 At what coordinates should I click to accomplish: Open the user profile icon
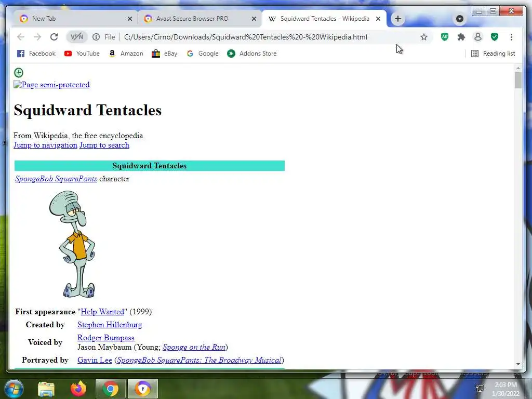tap(478, 37)
